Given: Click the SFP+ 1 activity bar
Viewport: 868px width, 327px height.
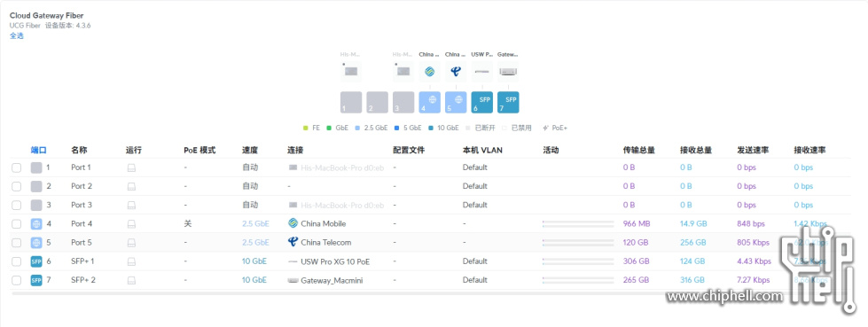Looking at the screenshot, I should 578,261.
